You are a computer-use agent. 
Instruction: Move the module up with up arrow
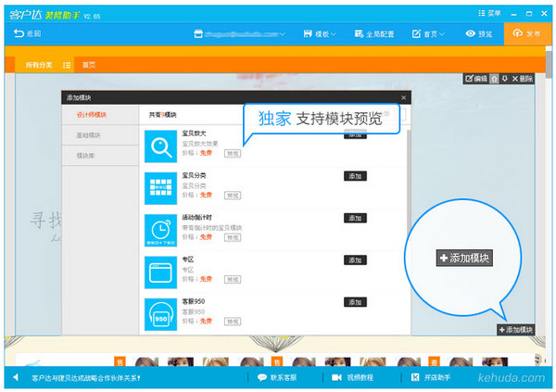coord(494,79)
